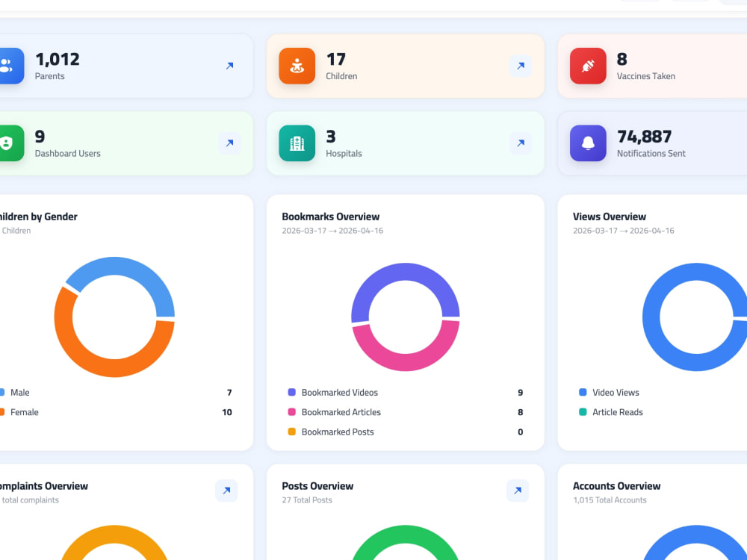Open the Parents card arrow link

[x=229, y=66]
